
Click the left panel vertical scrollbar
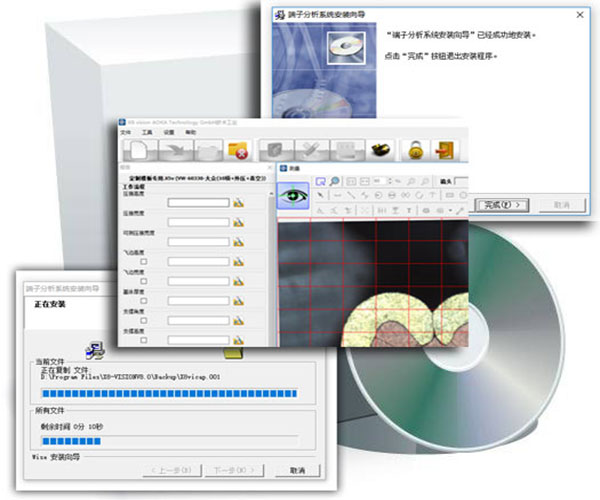pos(272,268)
